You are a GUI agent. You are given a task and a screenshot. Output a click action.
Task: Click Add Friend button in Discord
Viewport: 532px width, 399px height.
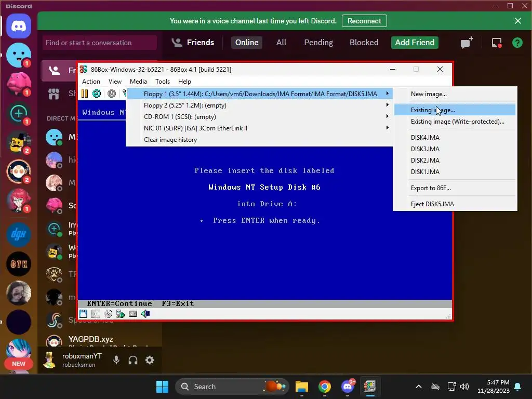click(x=415, y=43)
